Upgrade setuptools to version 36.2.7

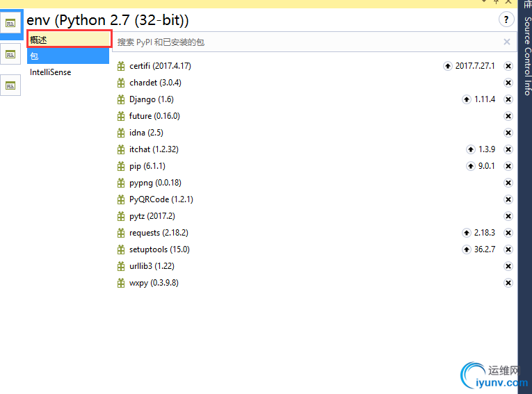point(467,249)
